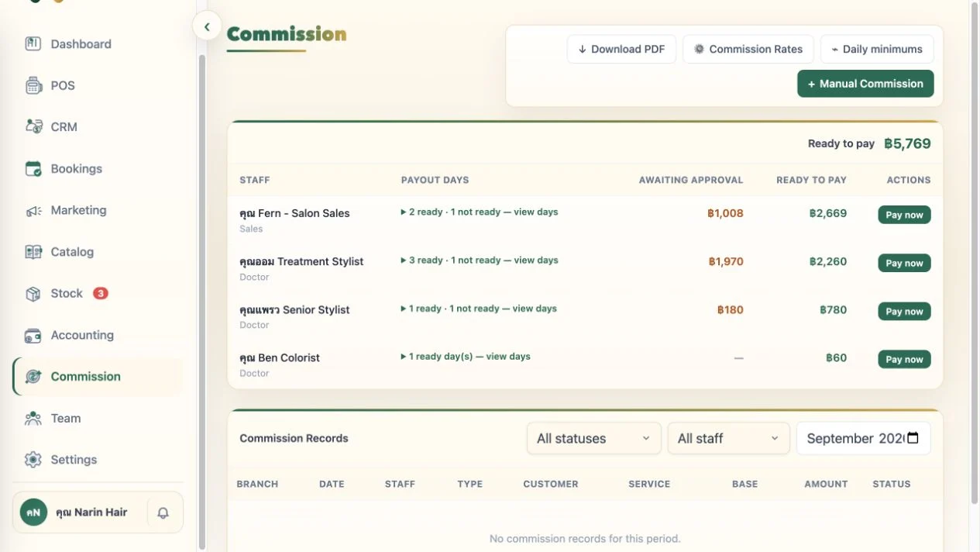Click the Marketing megaphone icon
This screenshot has height=552, width=980.
pyautogui.click(x=33, y=210)
